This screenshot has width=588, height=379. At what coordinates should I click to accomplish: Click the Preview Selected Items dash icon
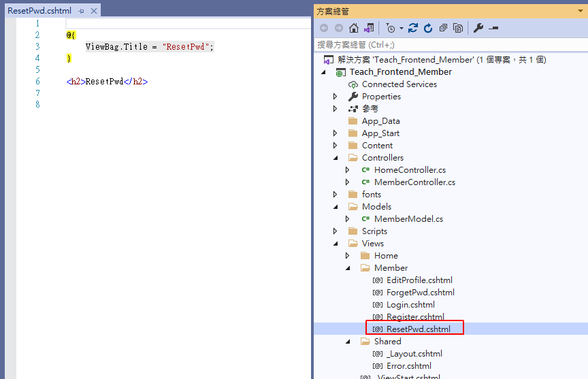tap(493, 28)
